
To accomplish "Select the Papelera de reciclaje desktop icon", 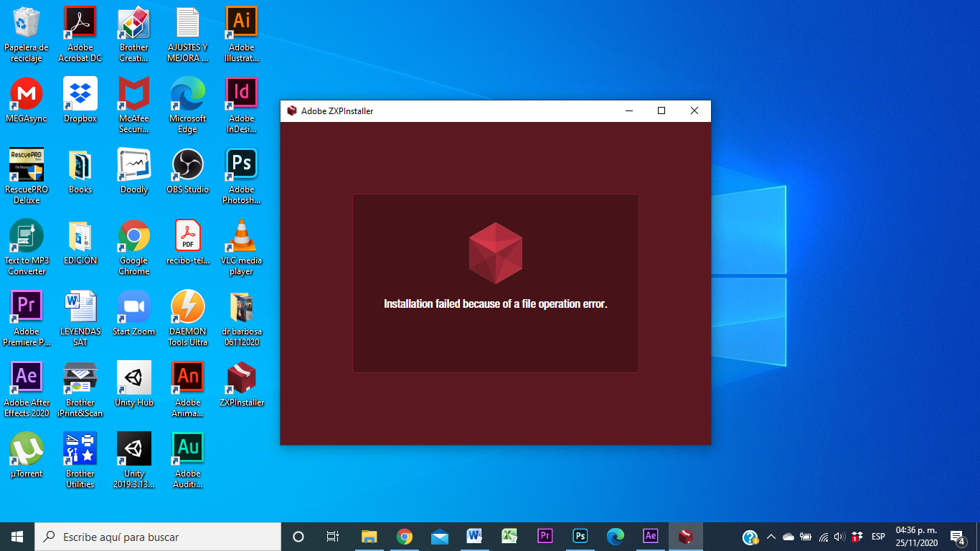I will [x=27, y=34].
